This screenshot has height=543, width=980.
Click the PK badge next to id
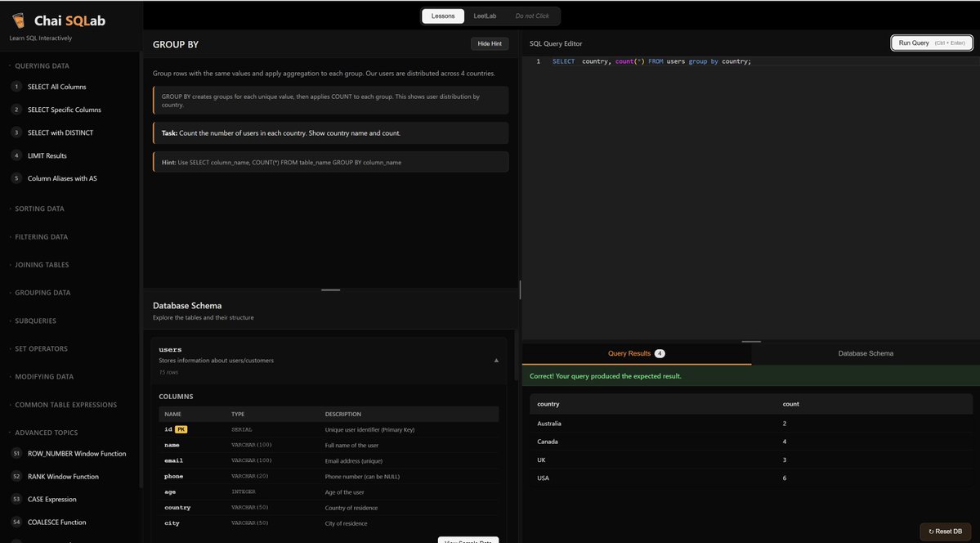[x=181, y=430]
